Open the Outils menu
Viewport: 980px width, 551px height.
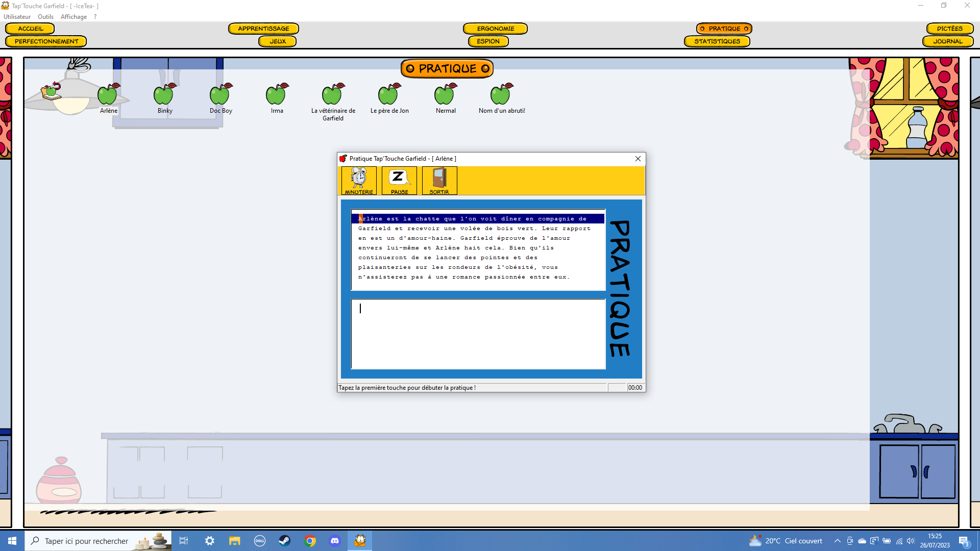[45, 17]
